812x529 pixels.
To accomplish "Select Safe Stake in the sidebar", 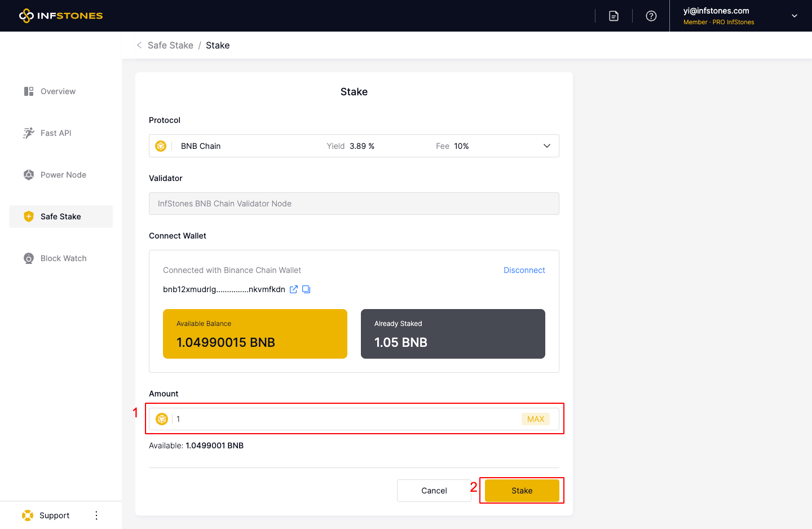I will coord(61,217).
